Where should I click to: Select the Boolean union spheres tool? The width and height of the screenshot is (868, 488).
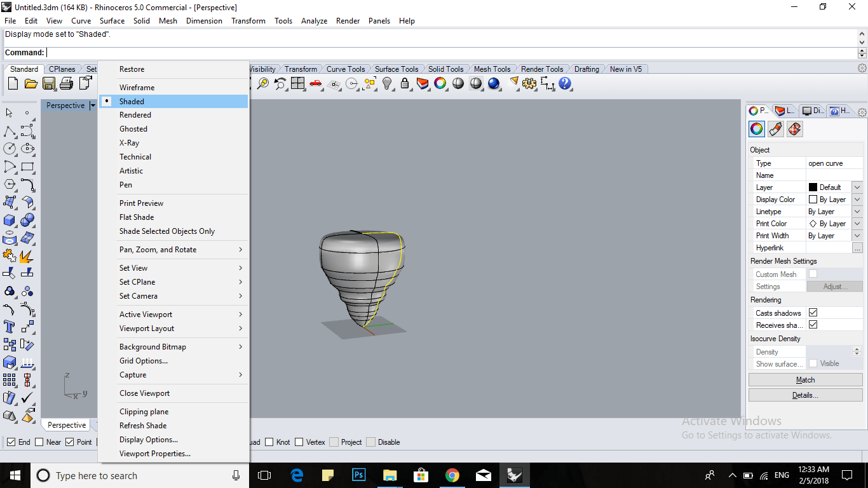(27, 220)
